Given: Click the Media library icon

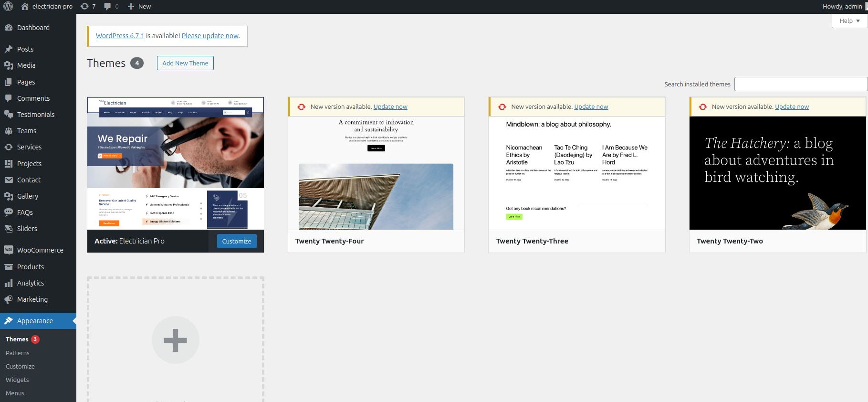Looking at the screenshot, I should [x=9, y=65].
